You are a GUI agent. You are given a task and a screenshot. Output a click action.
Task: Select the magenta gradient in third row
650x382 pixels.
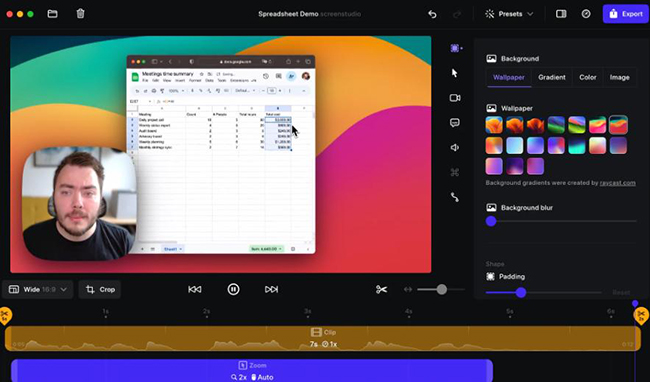tap(536, 167)
